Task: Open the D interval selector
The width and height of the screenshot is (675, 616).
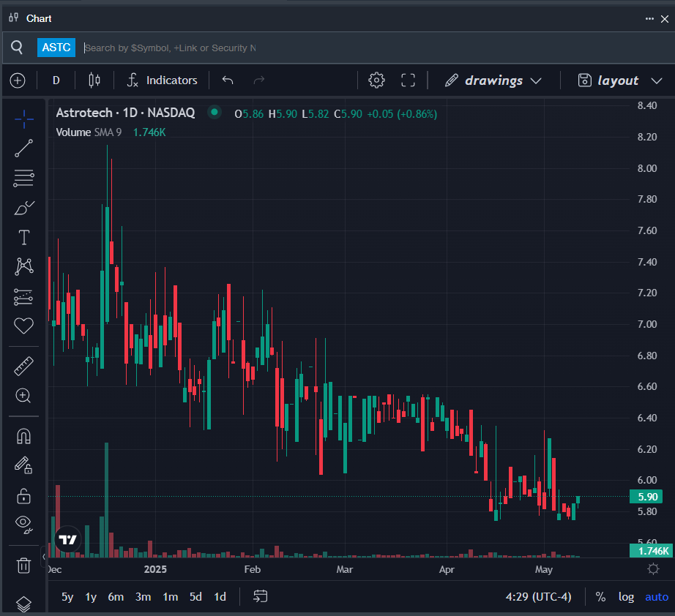Action: pos(56,80)
